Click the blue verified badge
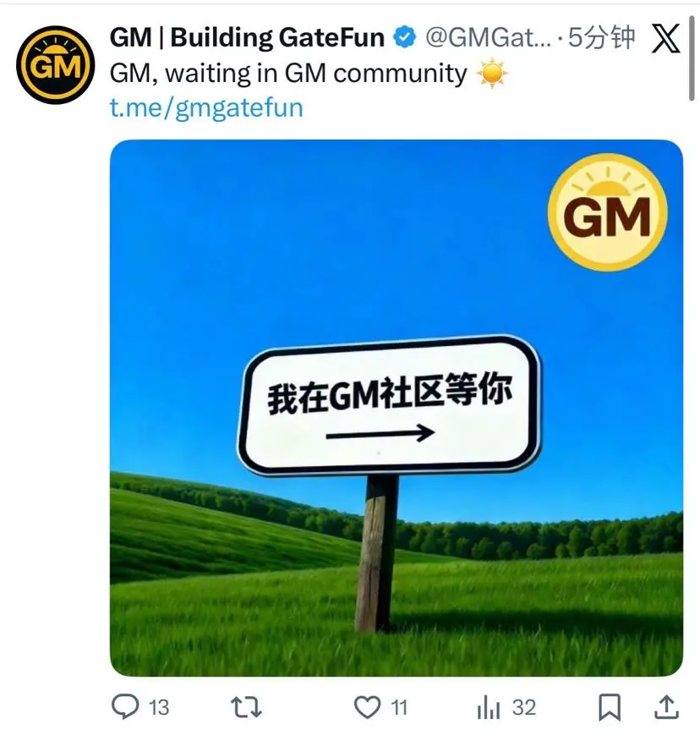This screenshot has width=700, height=741. (405, 37)
